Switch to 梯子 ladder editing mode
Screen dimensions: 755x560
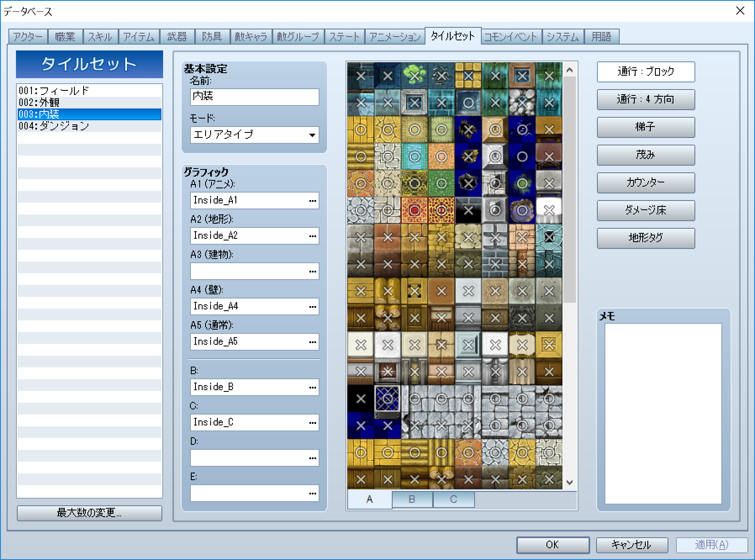point(645,127)
